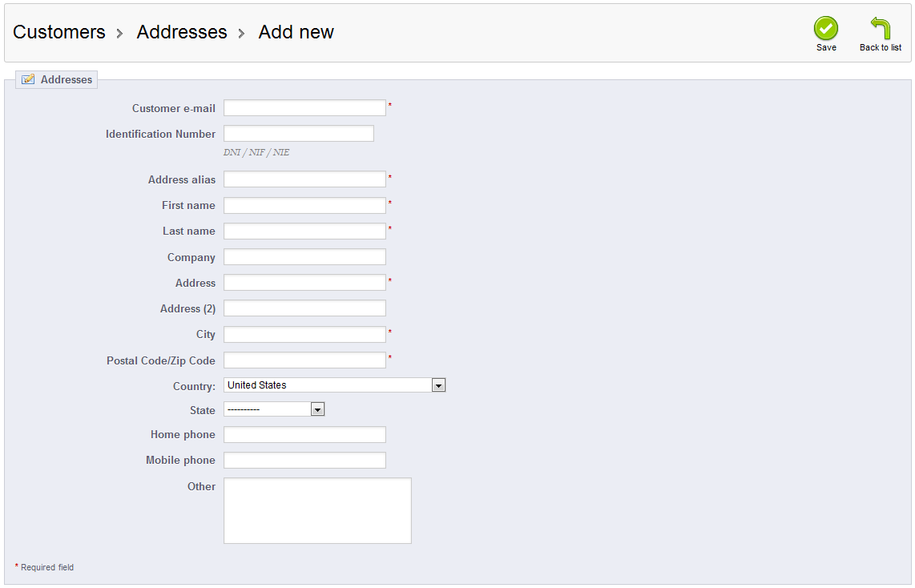Click the Postal Code/Zip Code field
Viewport: 915px width, 588px height.
coord(304,360)
